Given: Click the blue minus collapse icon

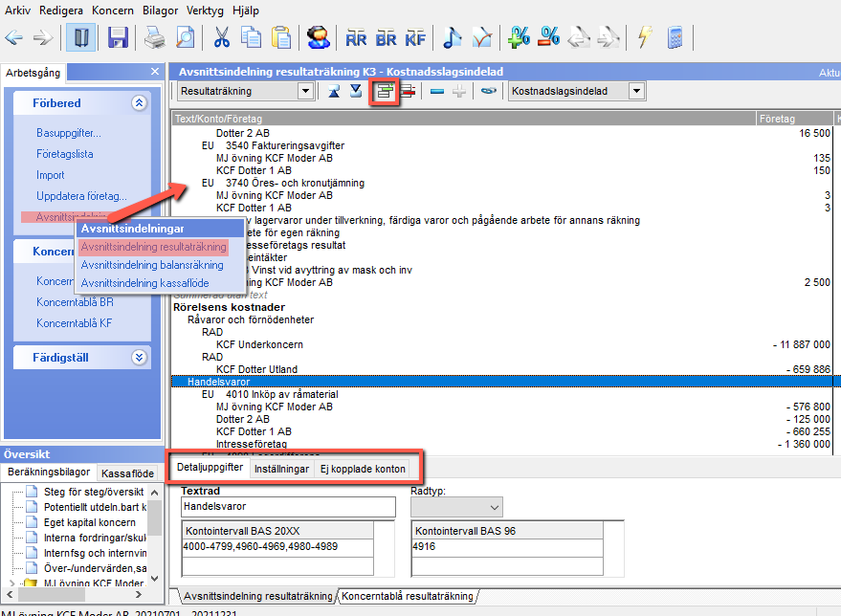Looking at the screenshot, I should pos(437,92).
